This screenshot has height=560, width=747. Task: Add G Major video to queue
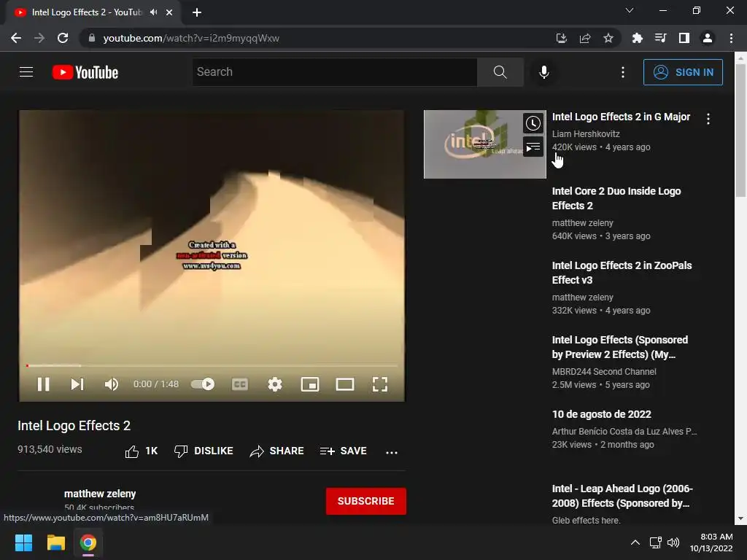pyautogui.click(x=533, y=147)
